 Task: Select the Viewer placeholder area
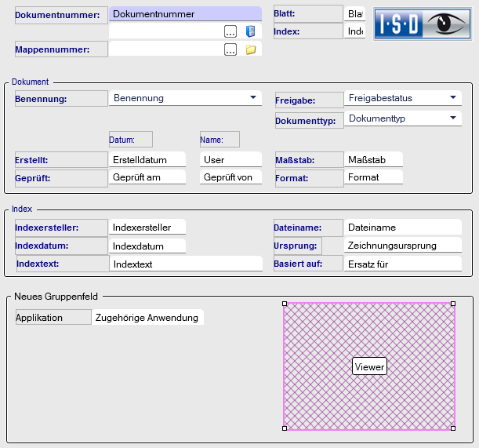(368, 366)
